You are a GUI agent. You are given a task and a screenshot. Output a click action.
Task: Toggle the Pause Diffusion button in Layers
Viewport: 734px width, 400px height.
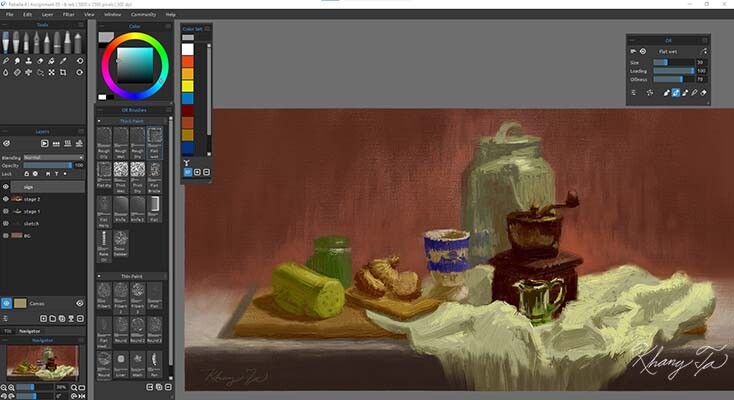pyautogui.click(x=44, y=143)
